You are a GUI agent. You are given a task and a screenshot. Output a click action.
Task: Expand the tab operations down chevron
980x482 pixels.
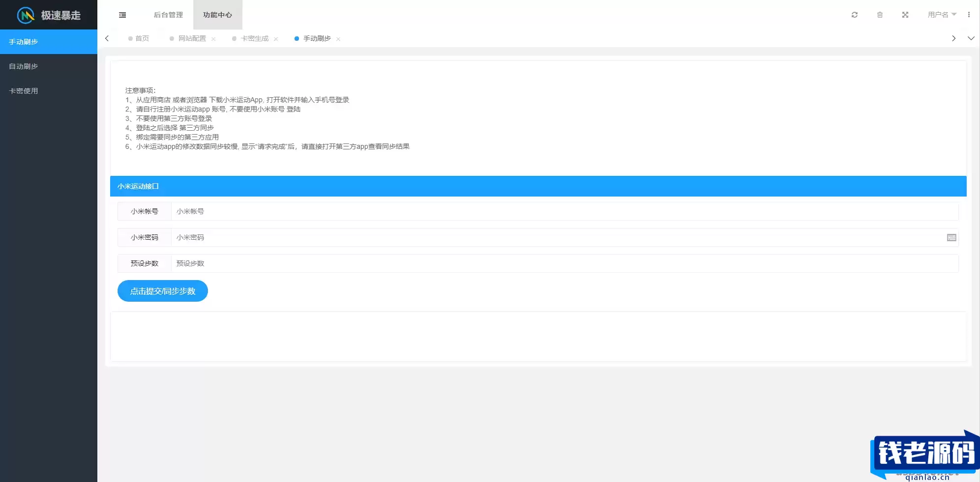click(971, 38)
